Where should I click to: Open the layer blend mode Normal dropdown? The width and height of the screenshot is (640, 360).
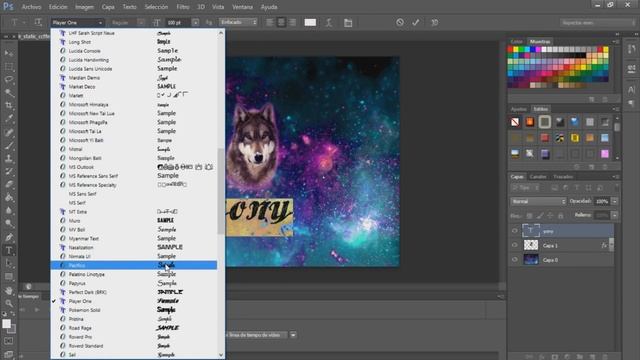point(538,201)
